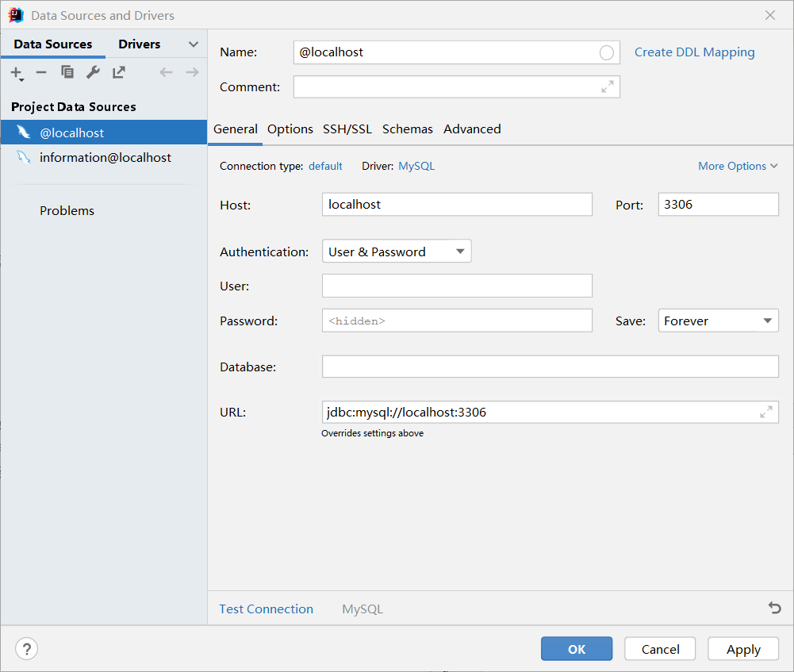
Task: Go back with the left arrow
Action: [x=166, y=72]
